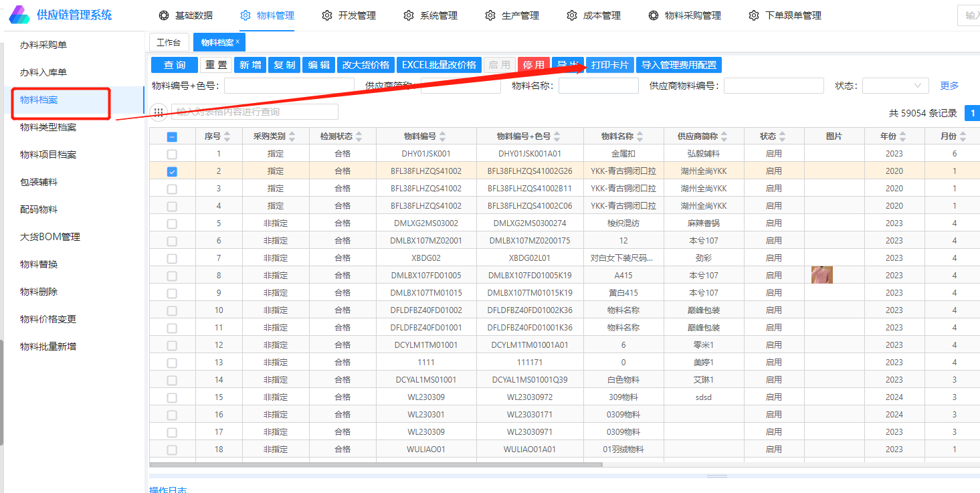Click the 物料名称 search input field

(x=597, y=86)
